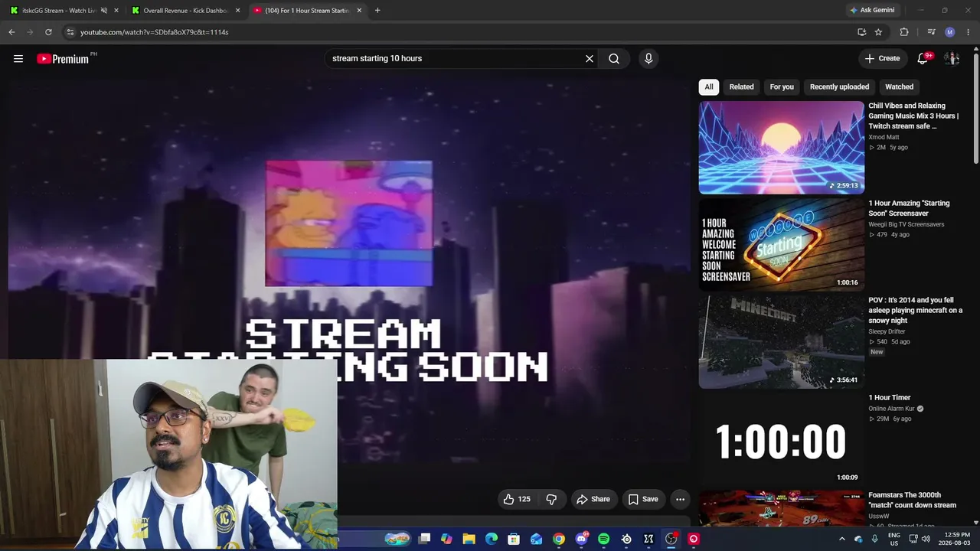Image resolution: width=980 pixels, height=551 pixels.
Task: Select the YouTube 1 Hour Stream tab
Action: coord(307,11)
